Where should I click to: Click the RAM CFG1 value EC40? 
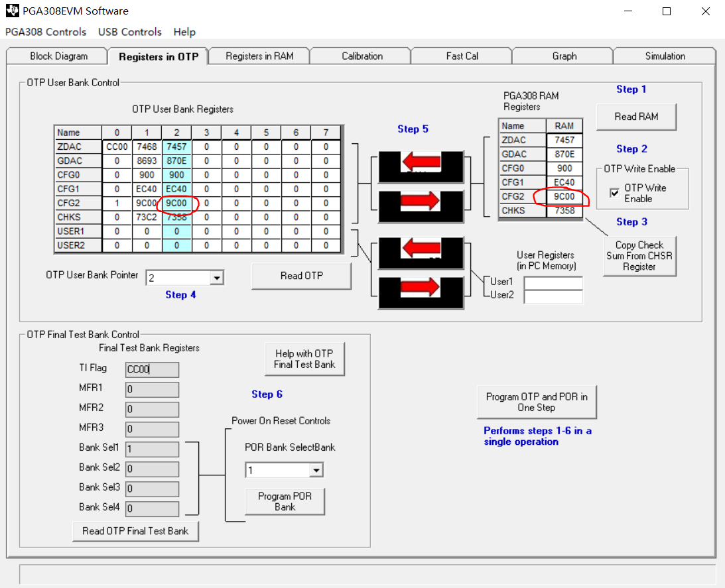coord(564,182)
